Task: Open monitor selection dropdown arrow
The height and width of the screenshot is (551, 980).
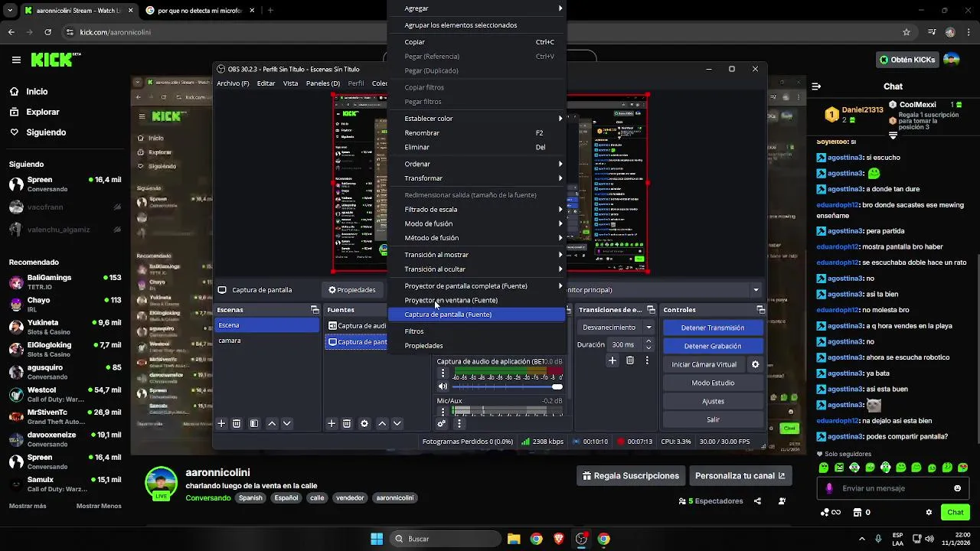Action: coord(756,290)
